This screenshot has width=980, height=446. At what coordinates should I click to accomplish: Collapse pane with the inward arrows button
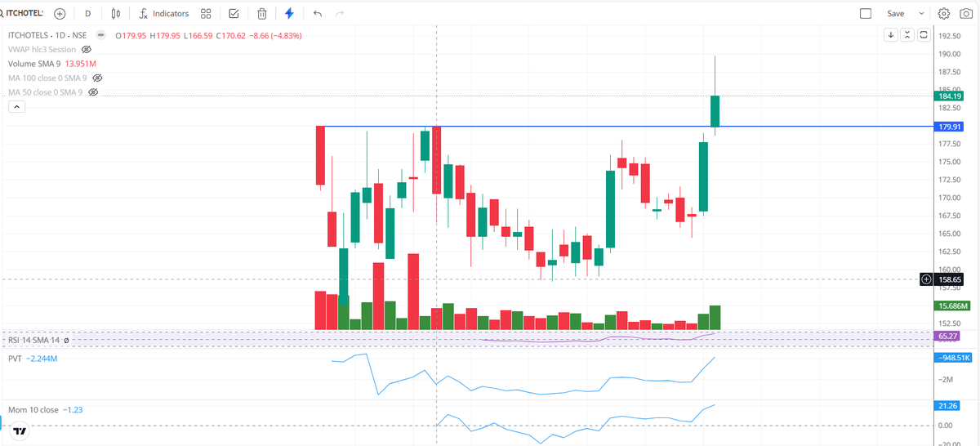click(x=907, y=35)
